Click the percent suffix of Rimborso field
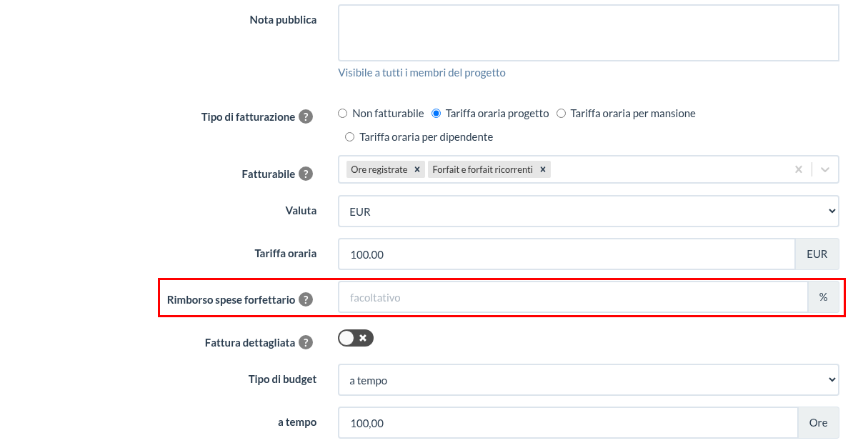Image resolution: width=868 pixels, height=448 pixels. tap(824, 297)
